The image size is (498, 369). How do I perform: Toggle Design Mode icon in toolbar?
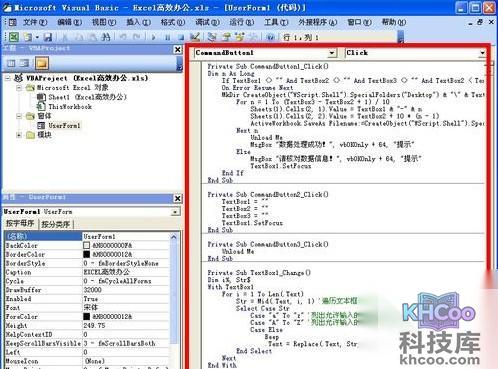click(195, 37)
